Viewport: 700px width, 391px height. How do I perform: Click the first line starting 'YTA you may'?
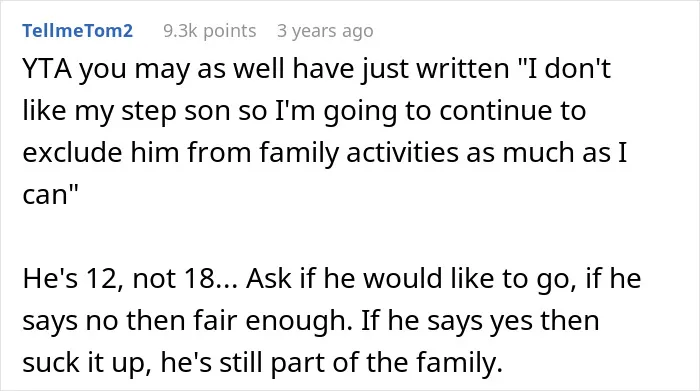pos(317,71)
